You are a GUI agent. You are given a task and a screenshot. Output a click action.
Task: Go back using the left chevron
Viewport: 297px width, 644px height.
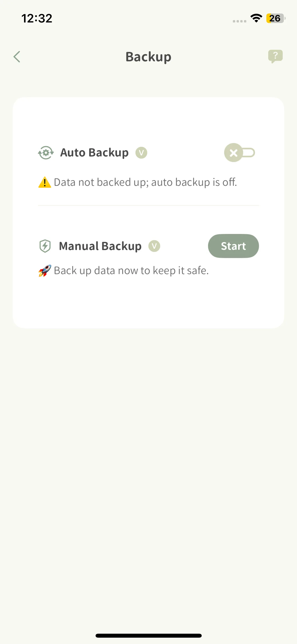[x=17, y=57]
